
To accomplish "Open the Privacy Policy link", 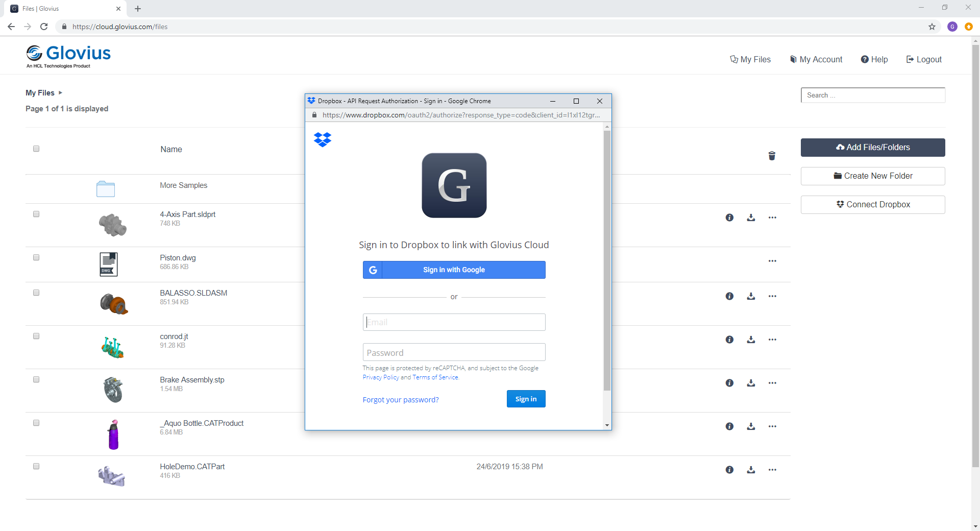I will click(381, 377).
